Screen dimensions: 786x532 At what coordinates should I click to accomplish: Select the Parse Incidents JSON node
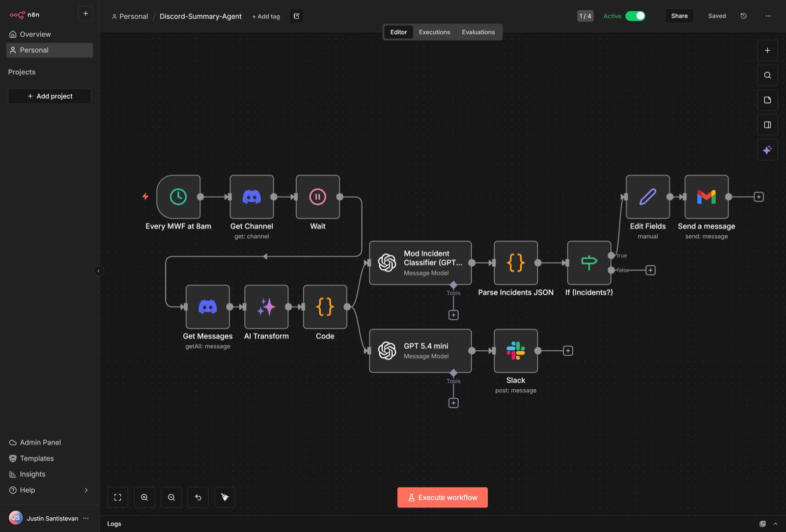click(516, 263)
